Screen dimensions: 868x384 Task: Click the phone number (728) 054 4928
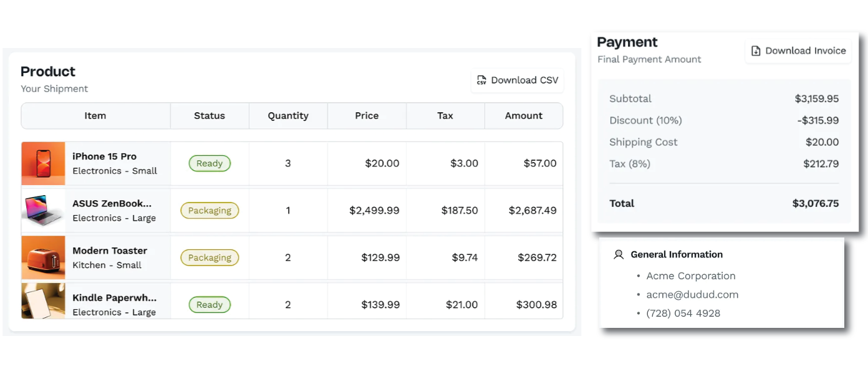pyautogui.click(x=683, y=314)
